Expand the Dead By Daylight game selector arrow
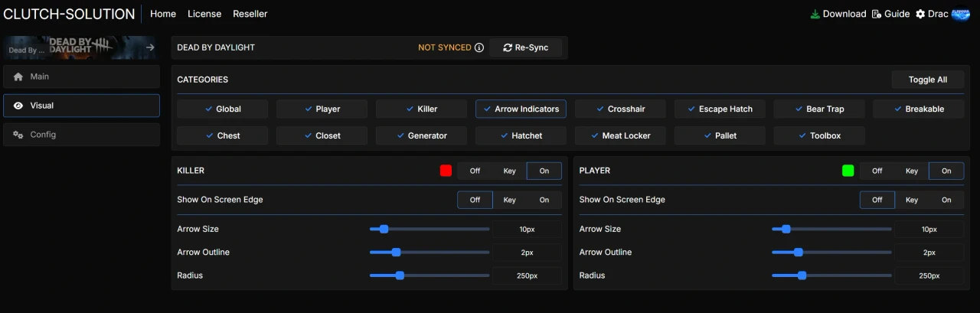This screenshot has width=980, height=313. [150, 47]
